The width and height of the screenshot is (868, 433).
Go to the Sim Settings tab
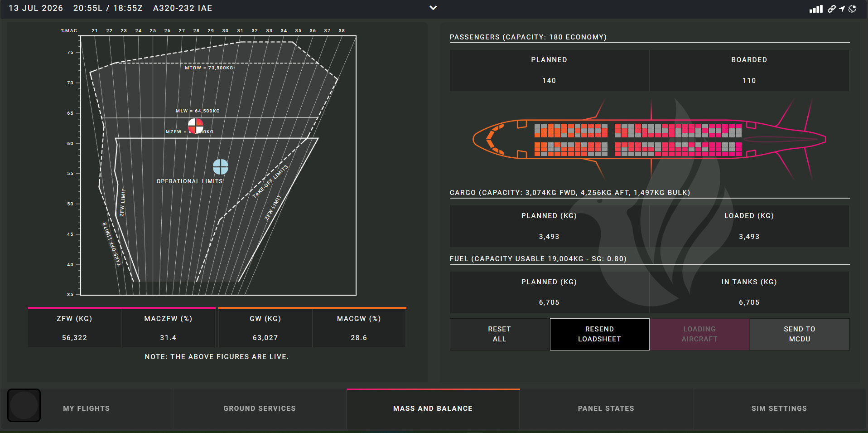pyautogui.click(x=779, y=409)
